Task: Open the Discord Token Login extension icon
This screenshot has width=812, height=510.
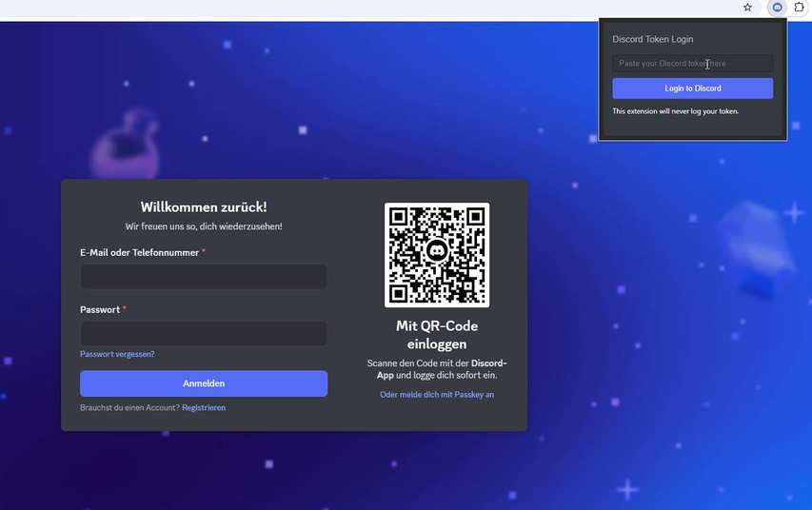Action: point(778,8)
